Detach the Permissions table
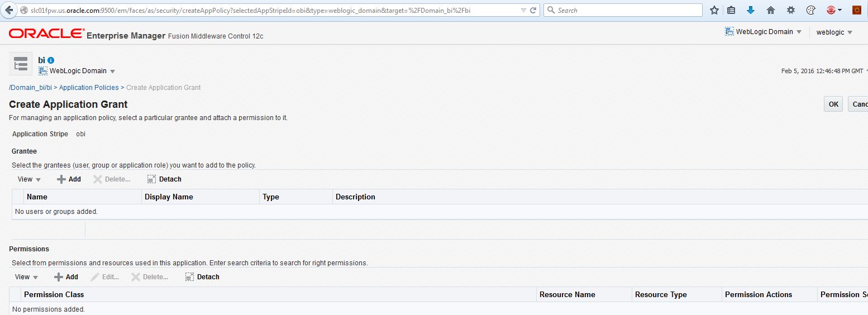868x315 pixels. tap(202, 277)
